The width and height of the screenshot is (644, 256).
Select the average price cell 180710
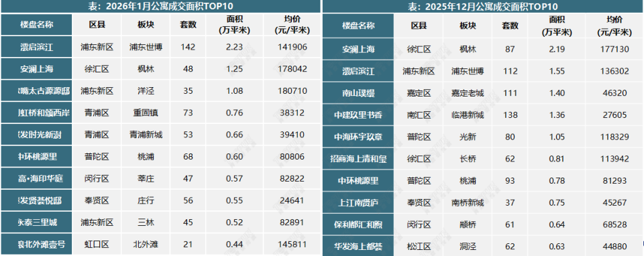pos(292,90)
